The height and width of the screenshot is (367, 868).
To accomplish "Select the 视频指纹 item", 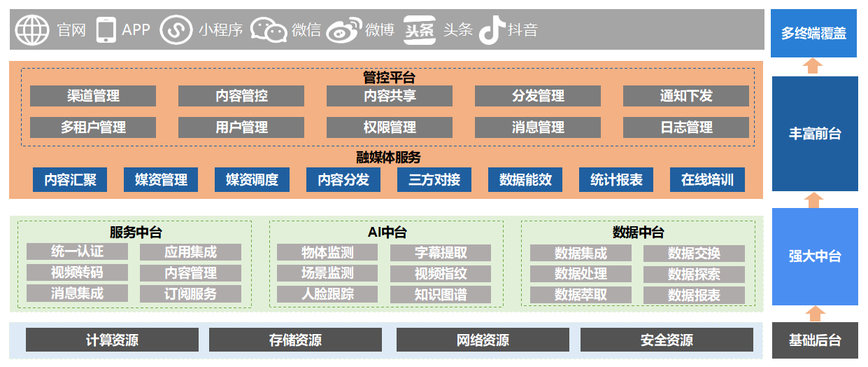I will (441, 274).
